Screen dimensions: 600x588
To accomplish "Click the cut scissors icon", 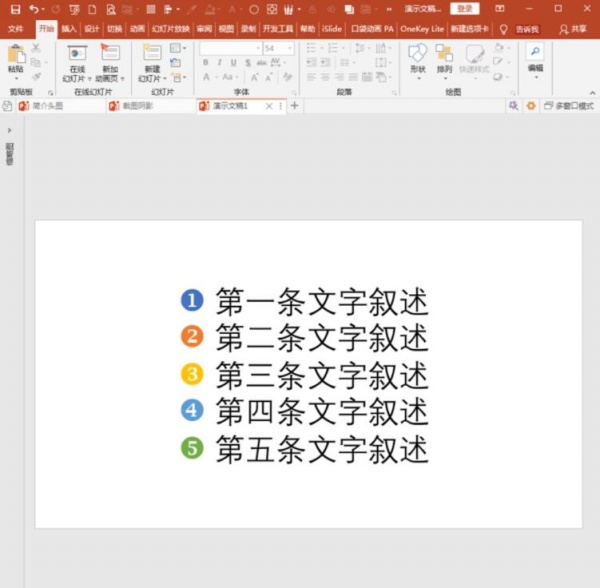I will [36, 48].
